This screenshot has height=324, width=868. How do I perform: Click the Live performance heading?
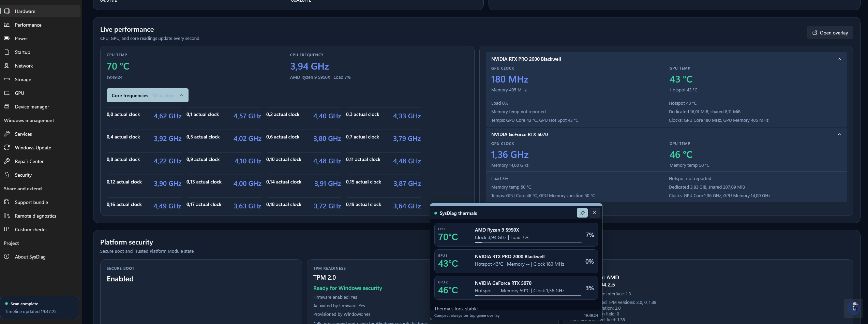tap(127, 29)
